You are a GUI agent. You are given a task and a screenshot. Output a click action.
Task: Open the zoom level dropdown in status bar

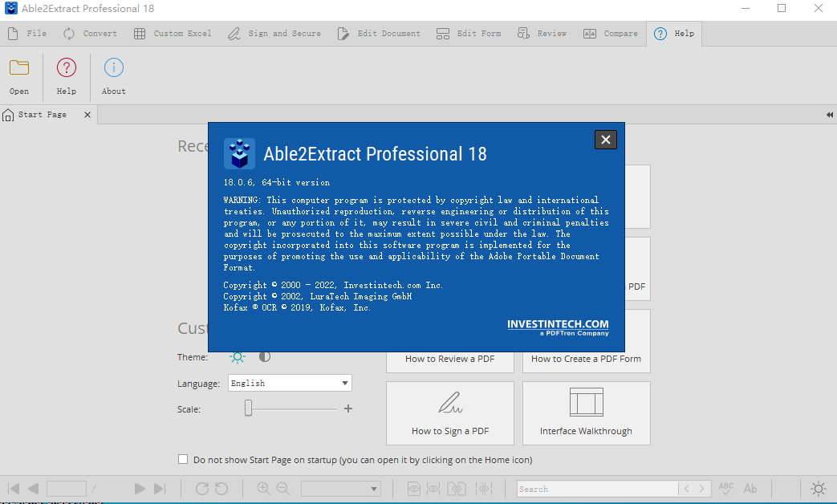340,488
